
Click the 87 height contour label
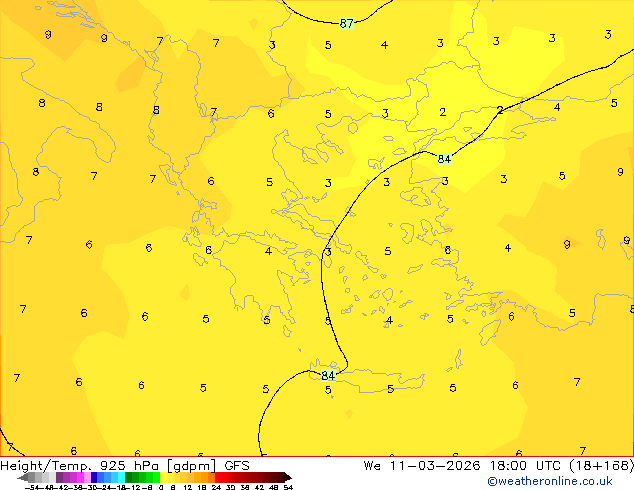point(347,23)
